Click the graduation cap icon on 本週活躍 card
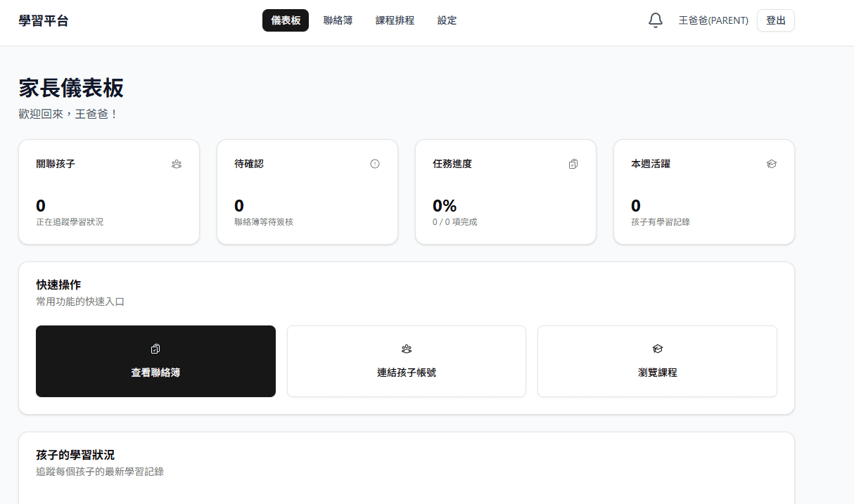The width and height of the screenshot is (854, 504). 771,164
